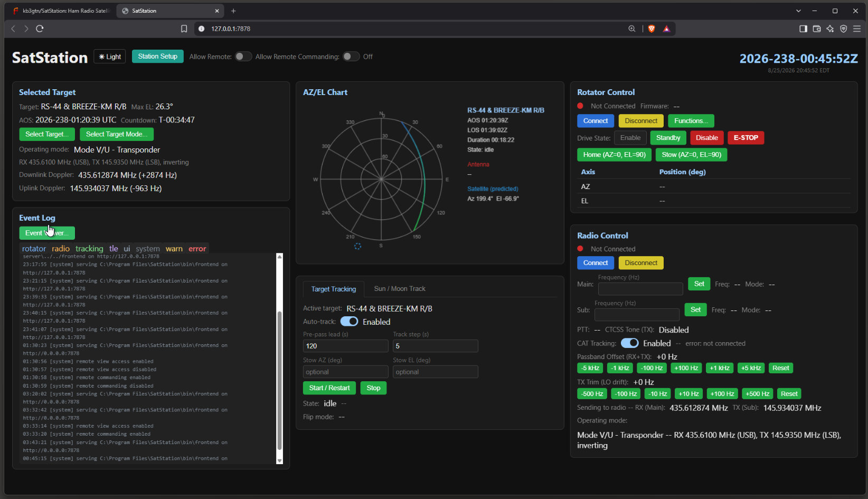Select the Sun / Moon Track tab
The image size is (868, 499).
coord(400,289)
